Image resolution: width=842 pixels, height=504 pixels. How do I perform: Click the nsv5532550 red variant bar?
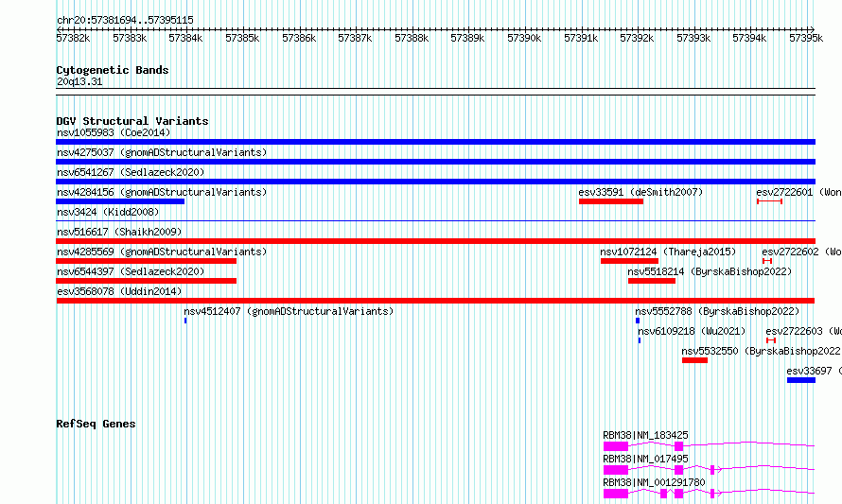(x=694, y=360)
